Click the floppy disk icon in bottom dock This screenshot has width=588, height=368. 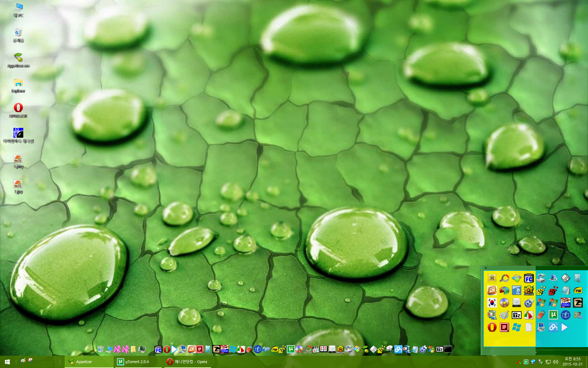(x=373, y=349)
